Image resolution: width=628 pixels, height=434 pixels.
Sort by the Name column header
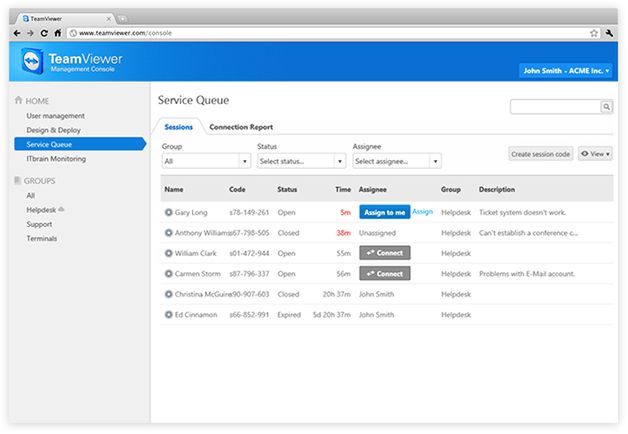click(x=174, y=189)
